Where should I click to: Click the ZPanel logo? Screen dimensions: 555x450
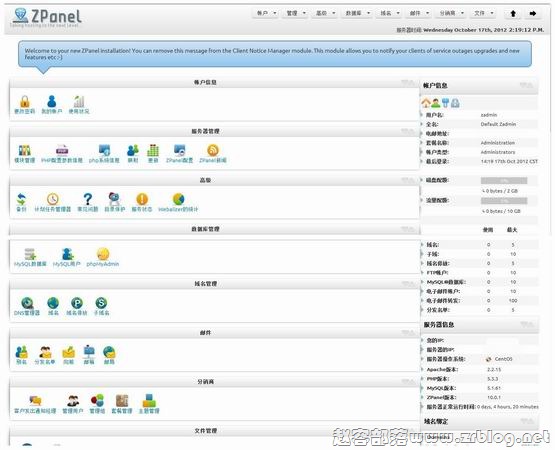46,17
